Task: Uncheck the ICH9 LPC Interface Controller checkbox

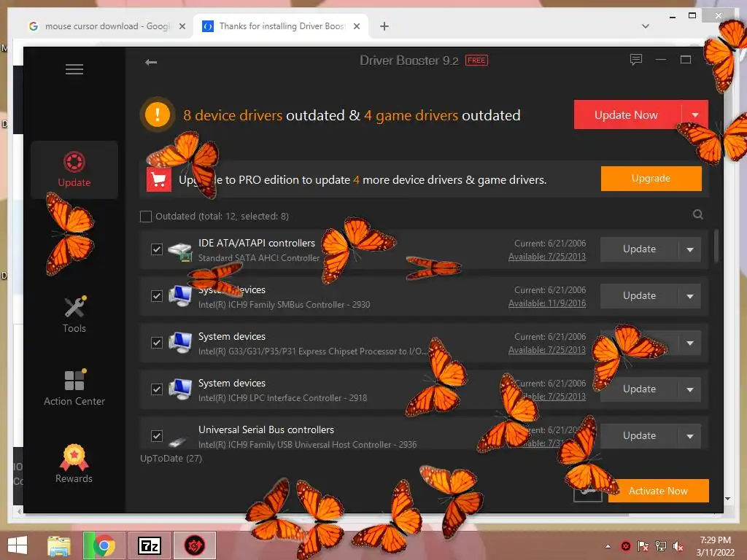Action: (x=157, y=389)
